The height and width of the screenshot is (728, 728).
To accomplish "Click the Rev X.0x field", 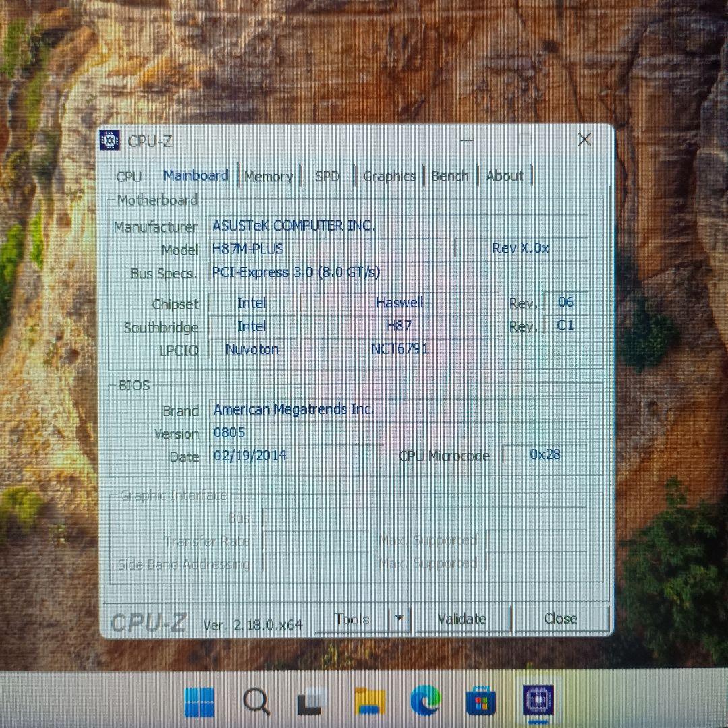I will (522, 248).
